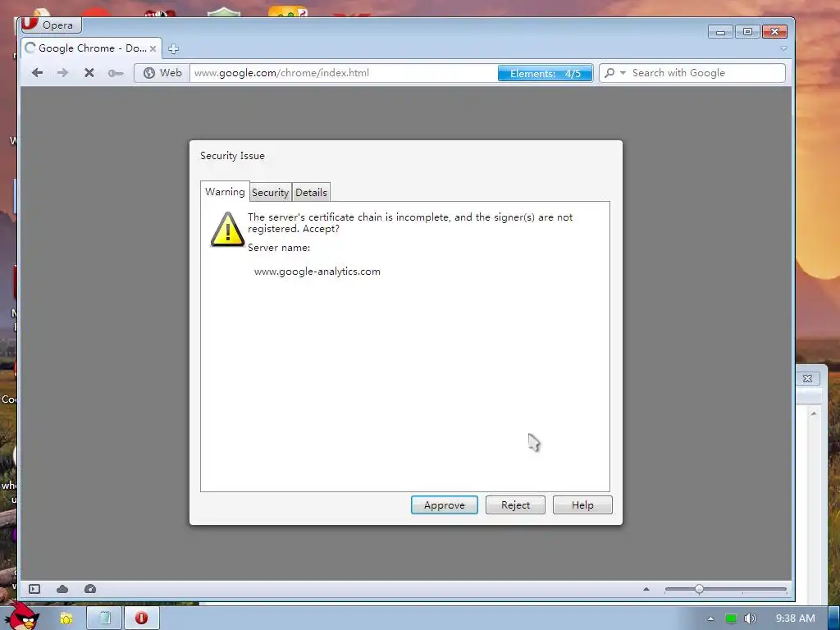This screenshot has height=630, width=840.
Task: Open Help for the security issue
Action: pyautogui.click(x=582, y=505)
